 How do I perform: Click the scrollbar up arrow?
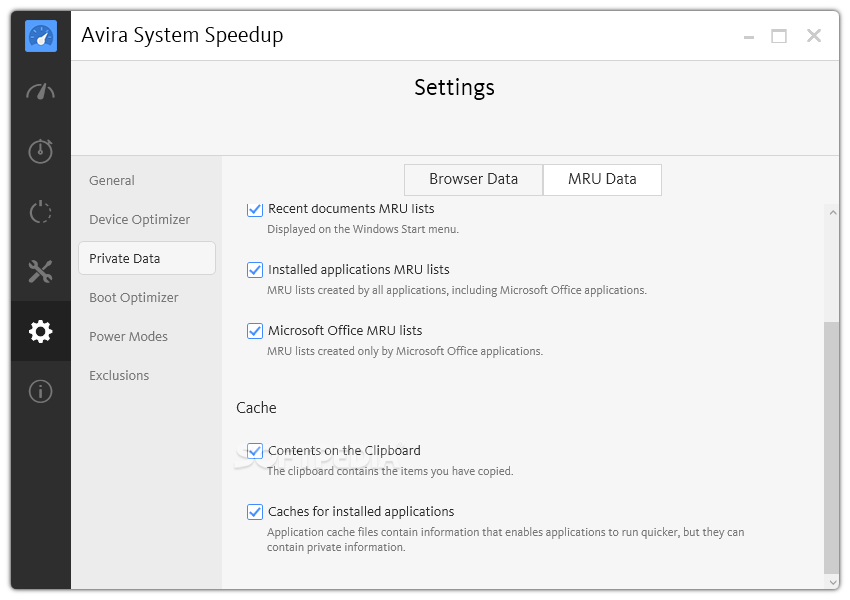tap(833, 212)
